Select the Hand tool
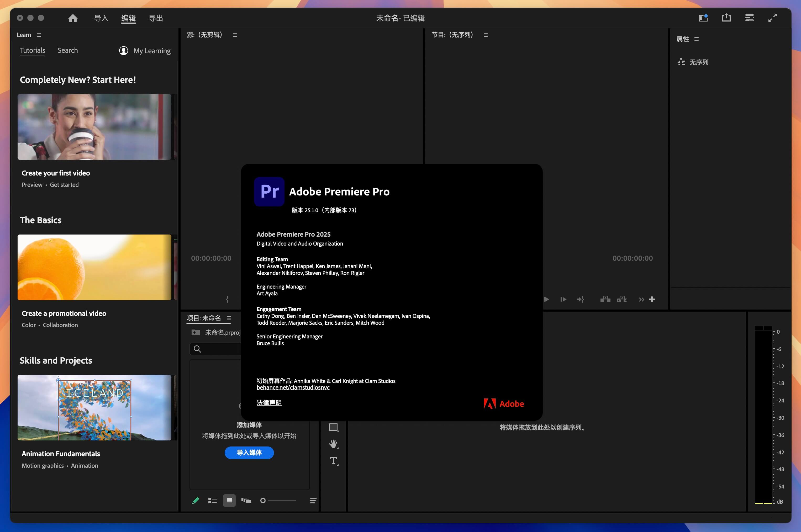 point(333,444)
